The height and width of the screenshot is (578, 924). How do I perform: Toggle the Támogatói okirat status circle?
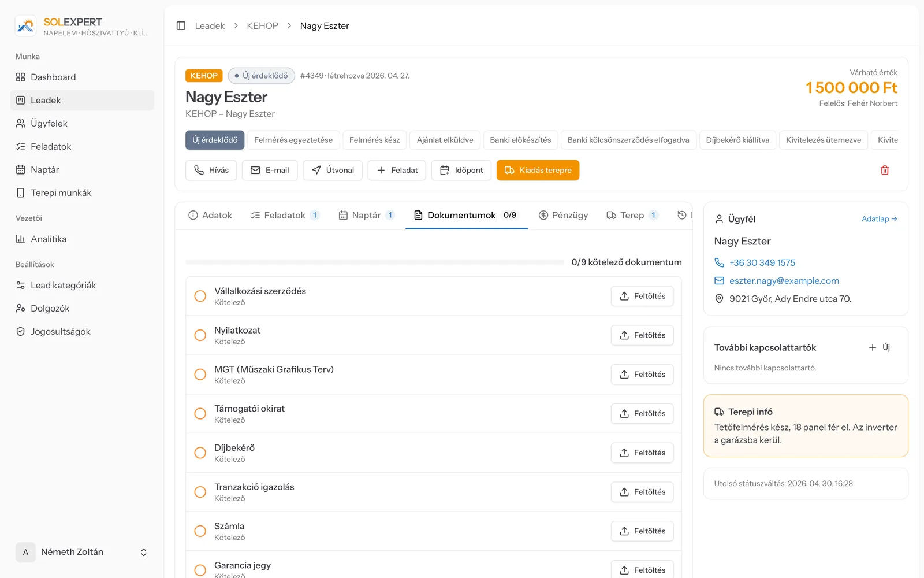click(200, 414)
